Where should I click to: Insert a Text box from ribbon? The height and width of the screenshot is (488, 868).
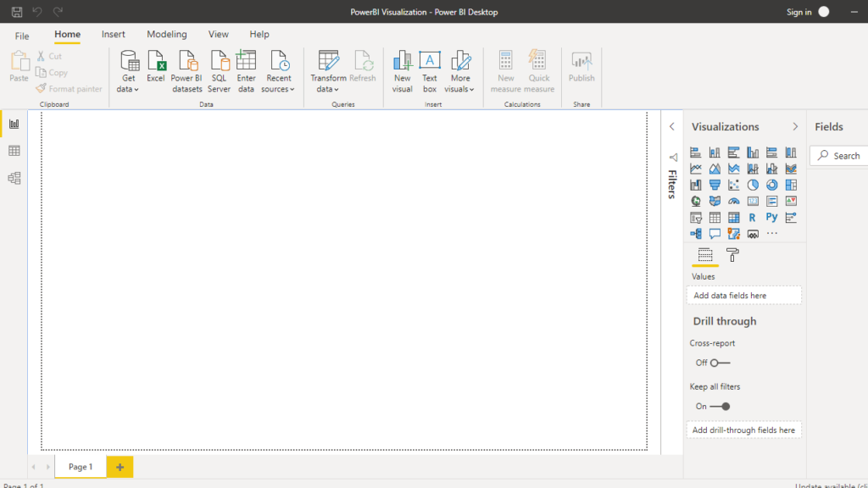pos(430,71)
